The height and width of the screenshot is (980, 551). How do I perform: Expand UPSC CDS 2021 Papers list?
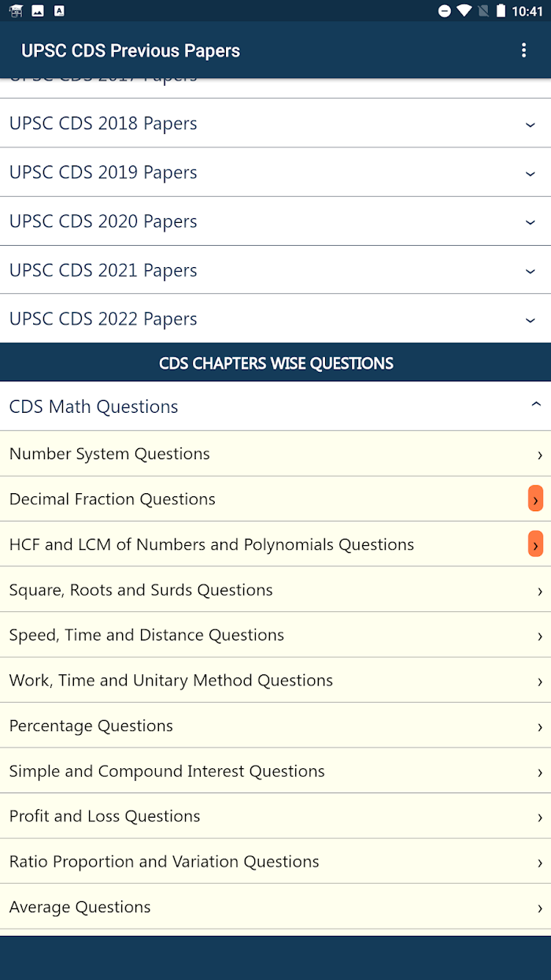tap(275, 270)
